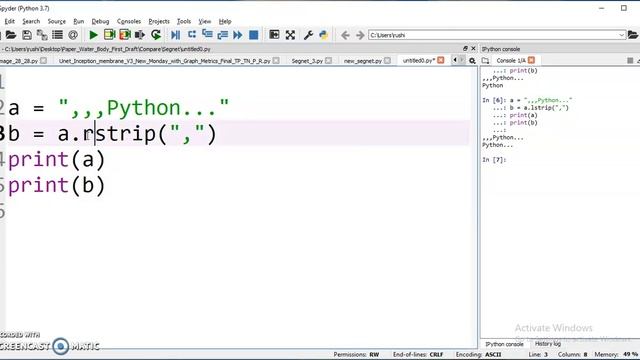The image size is (640, 360).
Task: Undock the editor pane
Action: (x=465, y=49)
